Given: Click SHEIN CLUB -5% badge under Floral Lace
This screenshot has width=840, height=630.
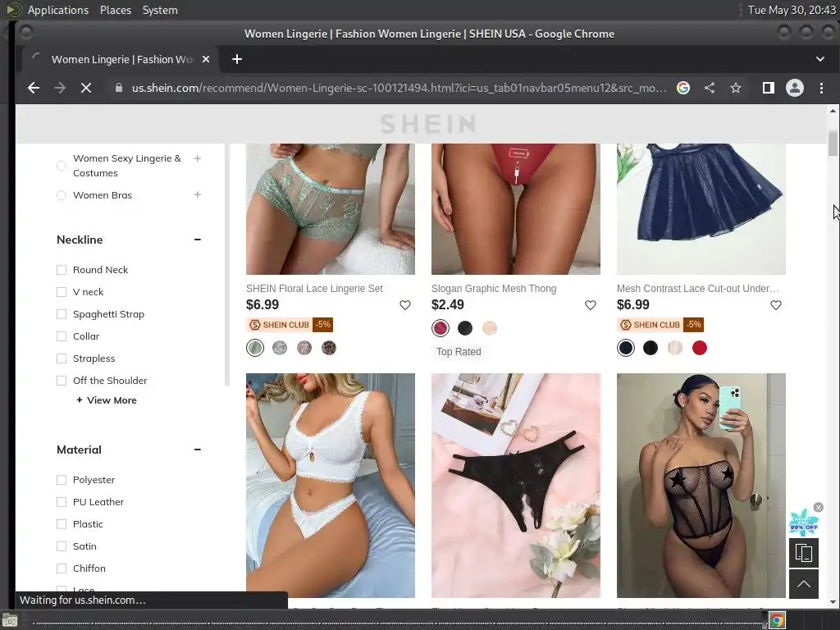Looking at the screenshot, I should (290, 325).
